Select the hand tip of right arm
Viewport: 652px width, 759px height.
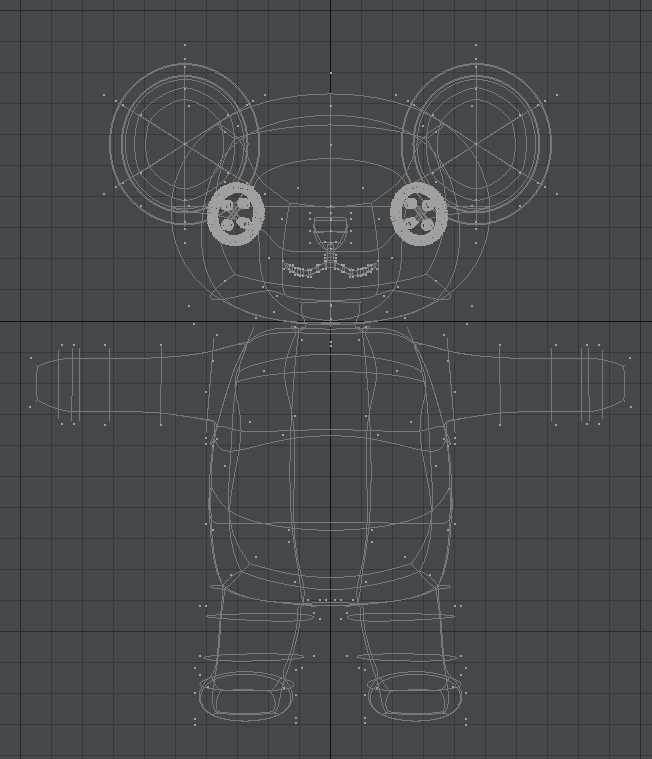[x=613, y=384]
